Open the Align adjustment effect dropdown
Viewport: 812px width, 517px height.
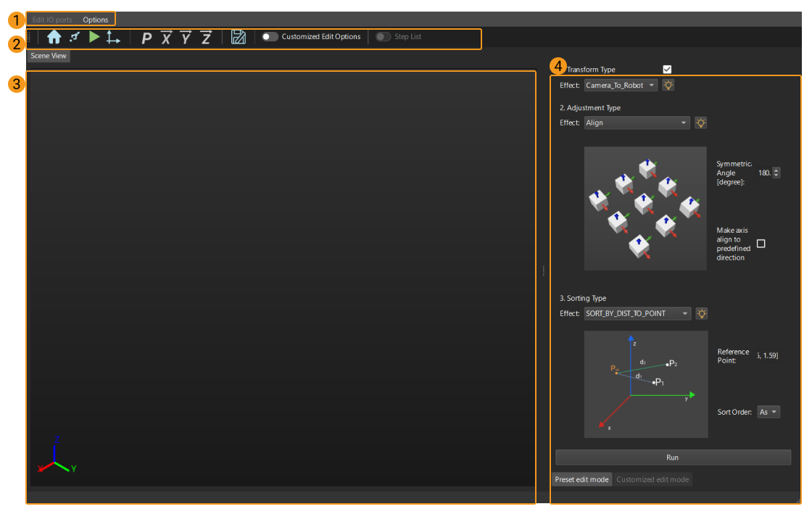point(637,123)
